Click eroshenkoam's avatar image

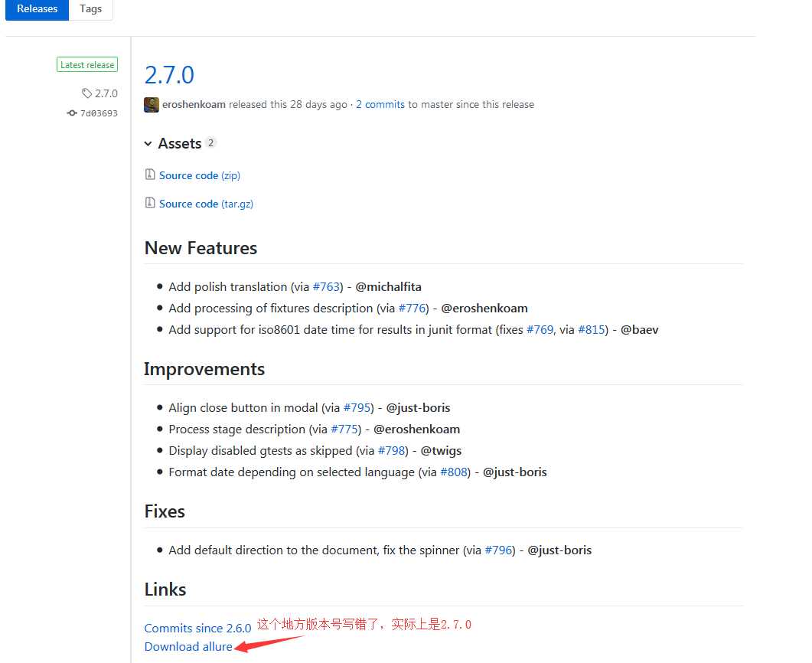point(152,105)
